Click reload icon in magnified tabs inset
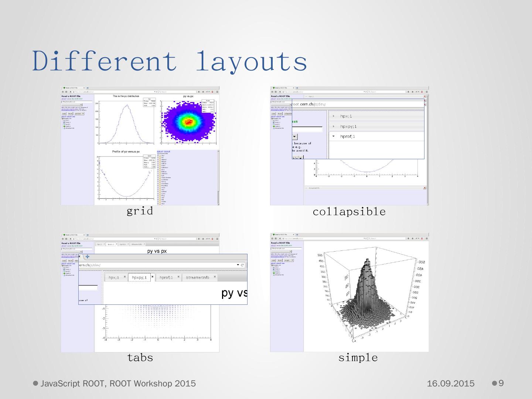The width and height of the screenshot is (532, 399). (243, 265)
